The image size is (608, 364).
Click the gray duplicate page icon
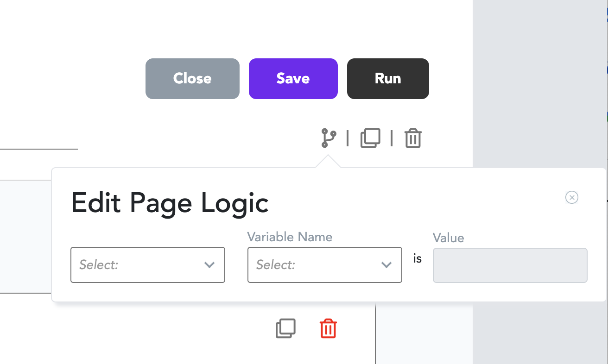[x=370, y=138]
